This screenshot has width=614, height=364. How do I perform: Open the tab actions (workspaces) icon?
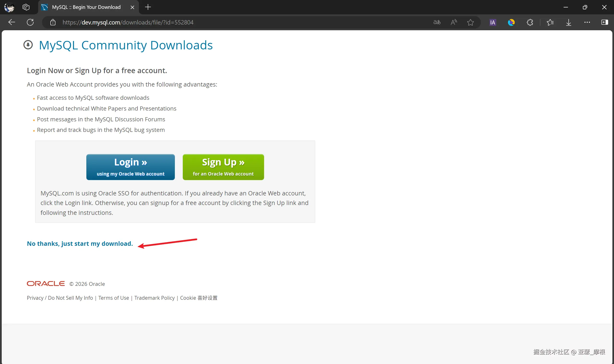pyautogui.click(x=26, y=7)
